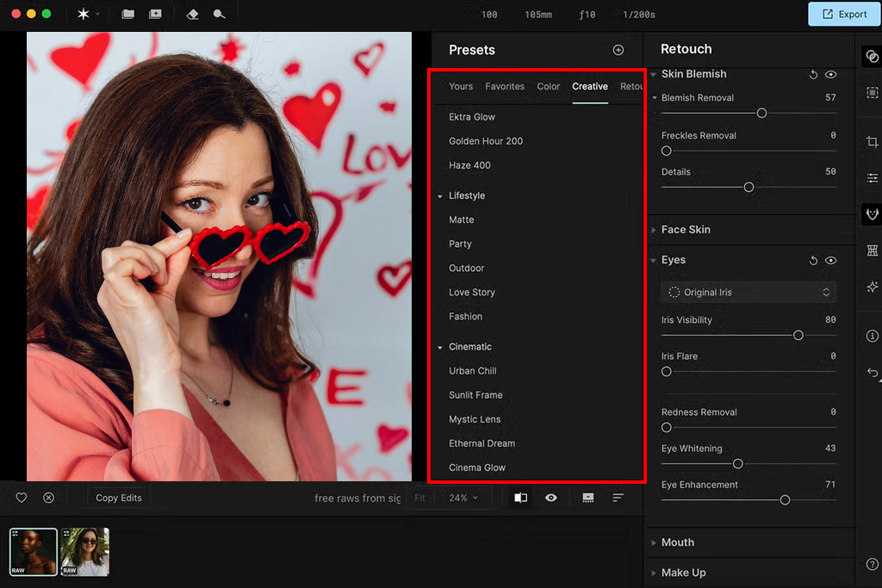Click the Iris Visibility slider handle
882x588 pixels.
tap(798, 336)
